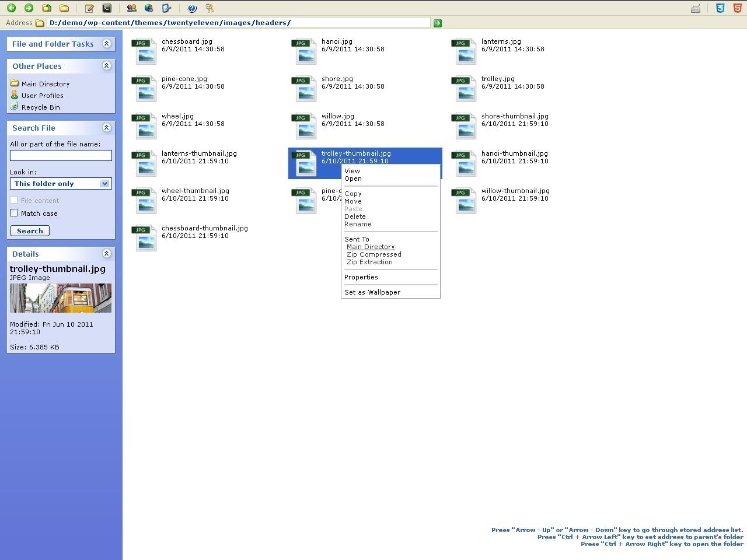Screen dimensions: 747x560
Task: Open the terminal icon in the toolbar
Action: (107, 8)
